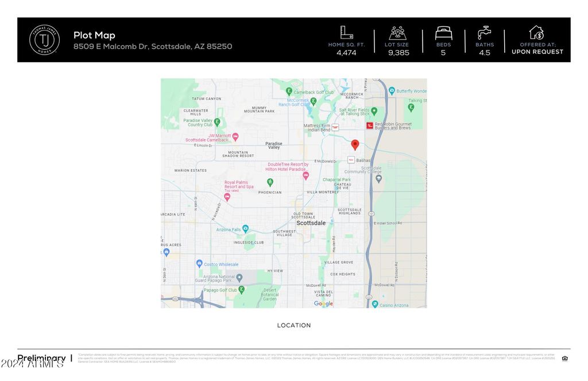Click the 4,474 square feet value
This screenshot has height=381, width=588.
pos(346,52)
